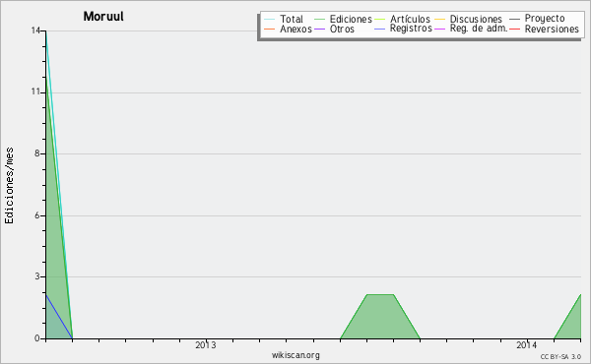
Task: Click the Moruul chart title
Action: tap(103, 16)
